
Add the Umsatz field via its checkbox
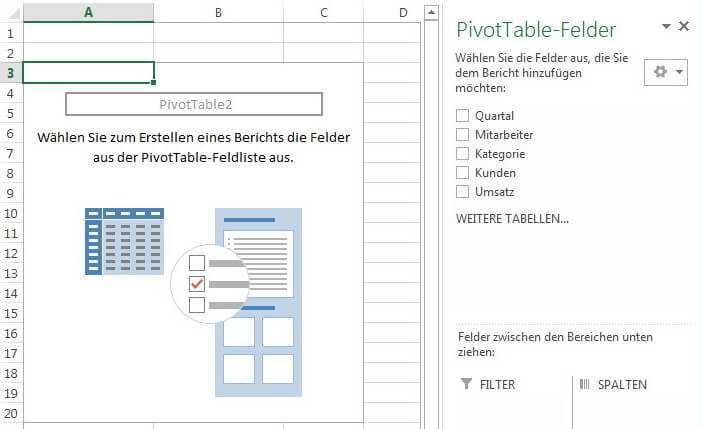(462, 192)
